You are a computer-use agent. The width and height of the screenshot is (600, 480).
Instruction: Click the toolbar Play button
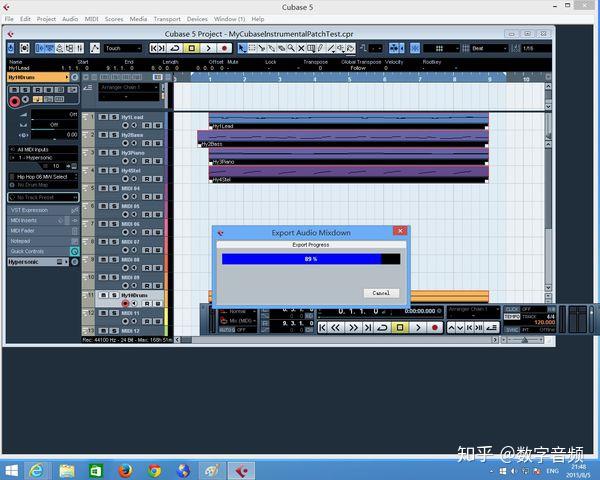pos(208,48)
